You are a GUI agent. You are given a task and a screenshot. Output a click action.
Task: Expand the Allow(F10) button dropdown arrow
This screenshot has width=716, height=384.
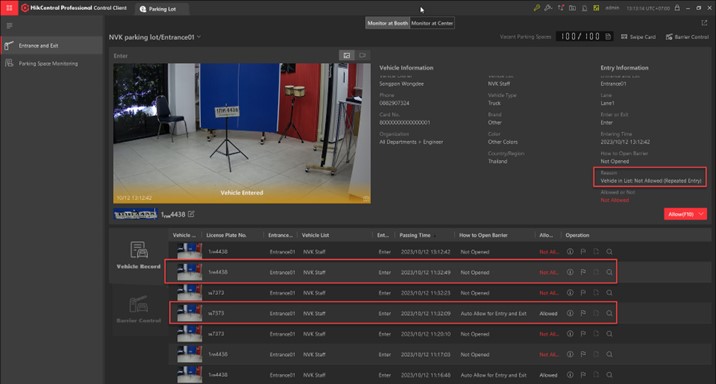pyautogui.click(x=701, y=214)
